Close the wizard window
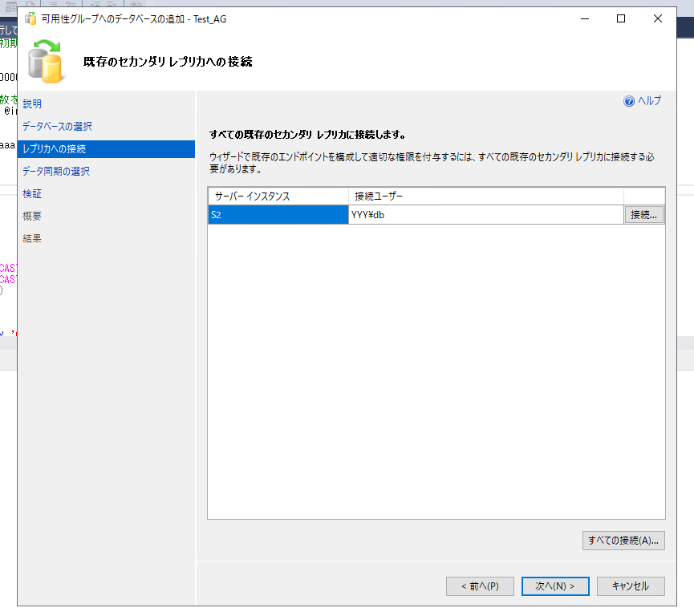The image size is (694, 616). [658, 18]
